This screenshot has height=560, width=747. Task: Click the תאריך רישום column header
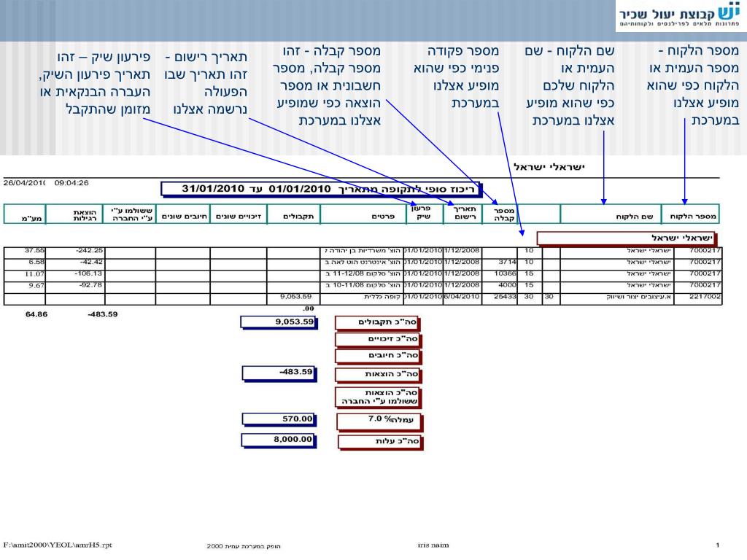[462, 214]
